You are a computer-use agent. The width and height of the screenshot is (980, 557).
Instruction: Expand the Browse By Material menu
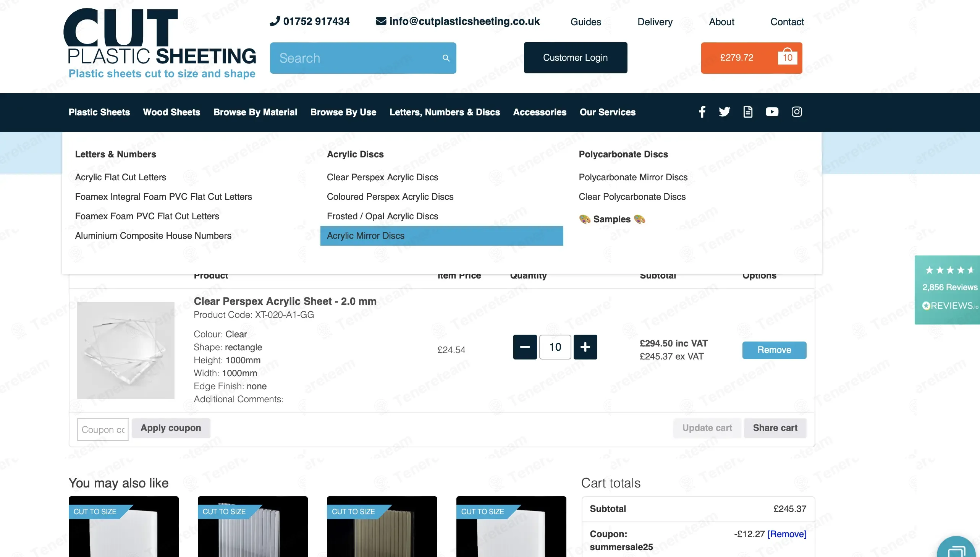click(x=255, y=112)
